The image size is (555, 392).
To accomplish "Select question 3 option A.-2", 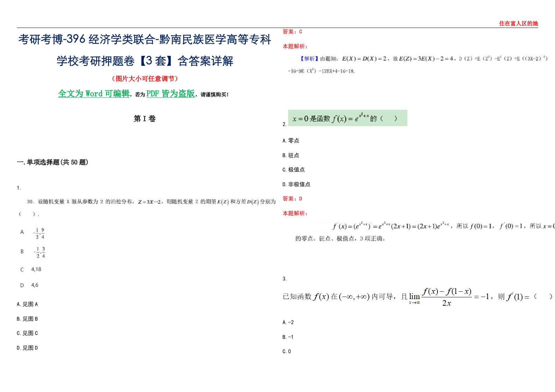I will click(288, 322).
